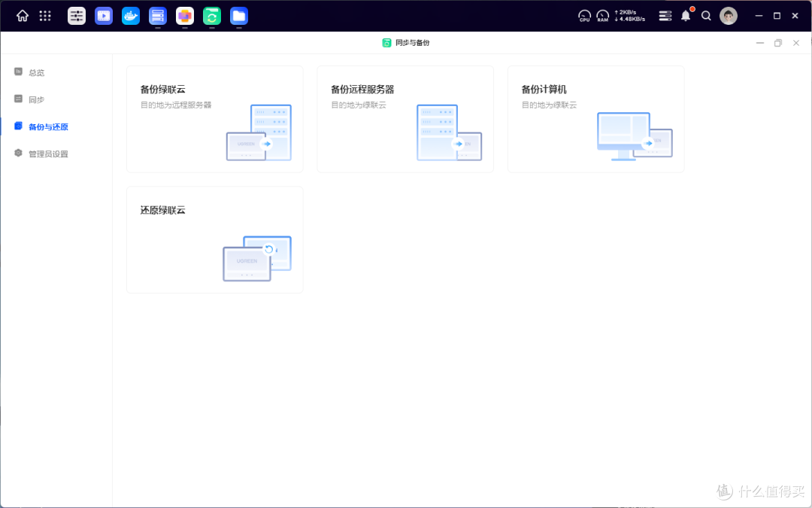812x508 pixels.
Task: Check the RAM usage gauge
Action: click(603, 16)
